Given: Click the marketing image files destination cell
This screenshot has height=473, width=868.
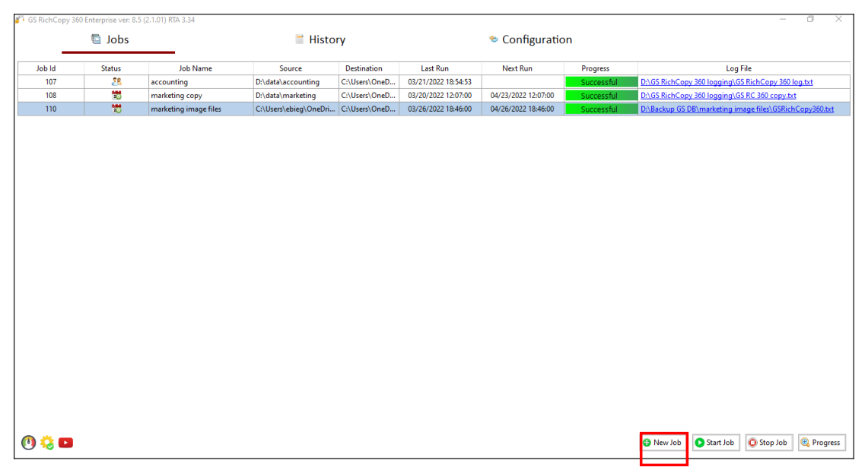Looking at the screenshot, I should pos(369,109).
